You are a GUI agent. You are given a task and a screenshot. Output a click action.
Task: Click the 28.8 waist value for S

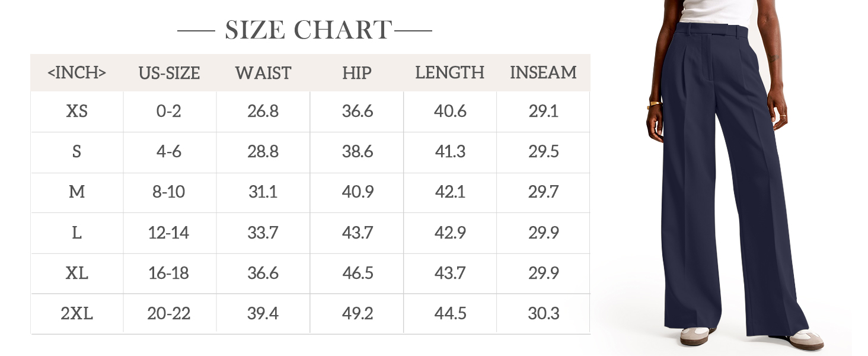[x=263, y=152]
